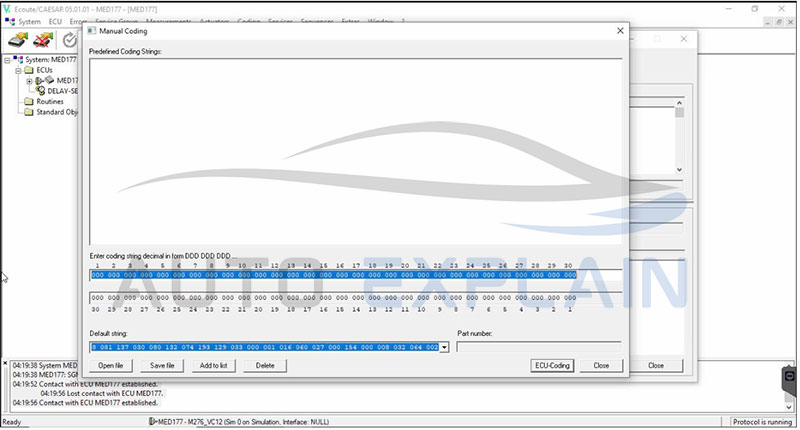The height and width of the screenshot is (430, 800).
Task: Click scroll down arrow in background dialog list
Action: pyautogui.click(x=679, y=170)
